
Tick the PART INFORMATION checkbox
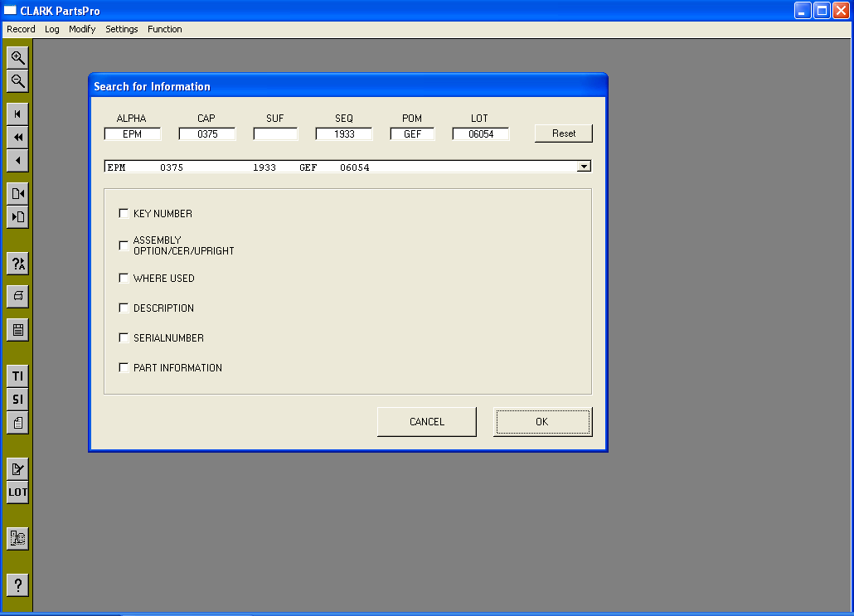coord(124,368)
